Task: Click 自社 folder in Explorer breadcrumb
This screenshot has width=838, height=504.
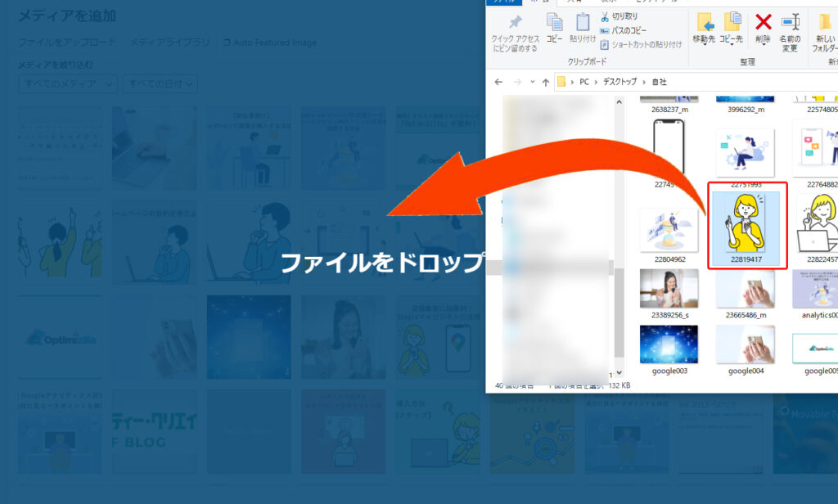Action: coord(660,82)
